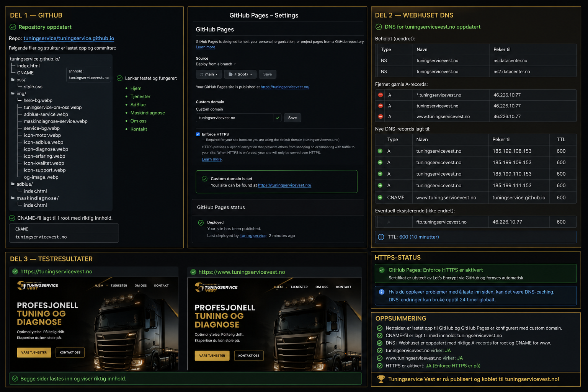
Task: Click HJEM in the non-www site preview
Action: click(x=99, y=286)
